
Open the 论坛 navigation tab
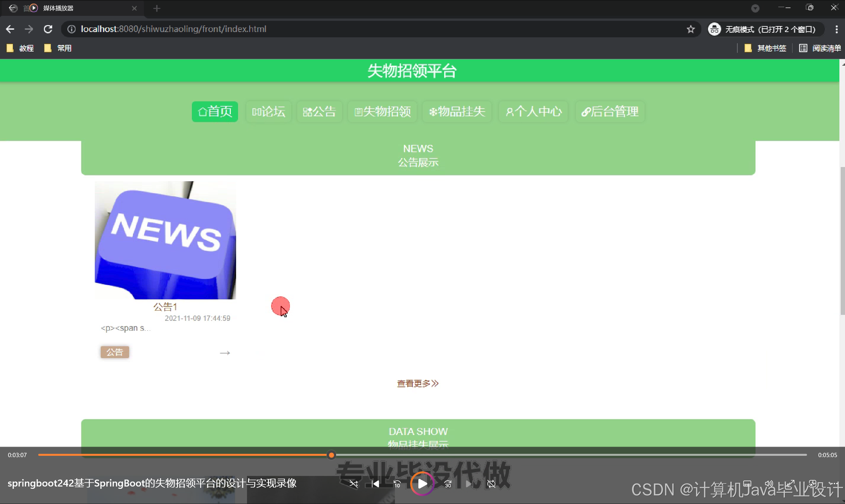point(268,112)
